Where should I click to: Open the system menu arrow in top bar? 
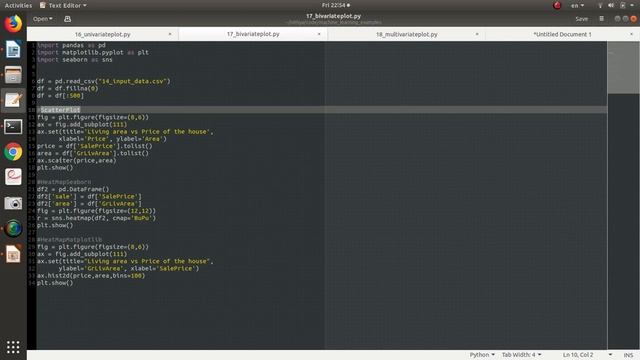pos(632,5)
